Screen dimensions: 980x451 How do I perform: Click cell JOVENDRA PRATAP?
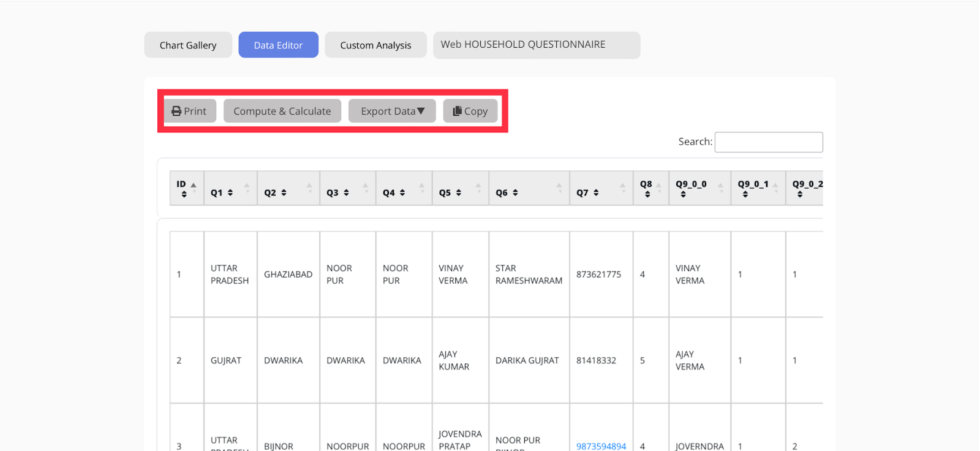click(x=461, y=427)
